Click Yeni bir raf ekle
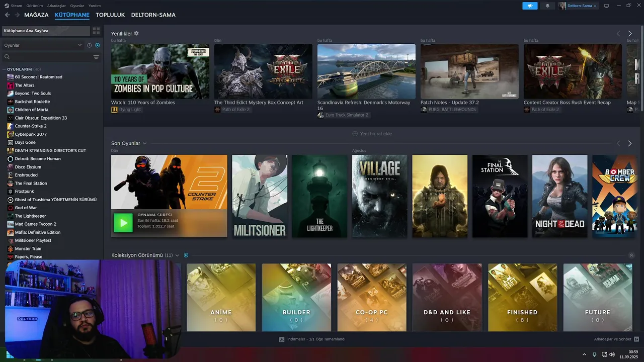The image size is (644, 362). click(x=372, y=134)
